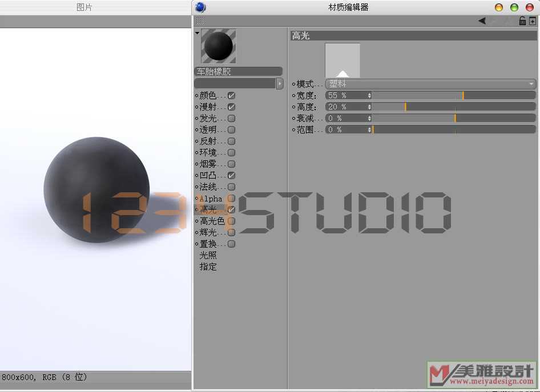Open the layer dropdown arrow under material name
This screenshot has height=392, width=540.
click(280, 83)
